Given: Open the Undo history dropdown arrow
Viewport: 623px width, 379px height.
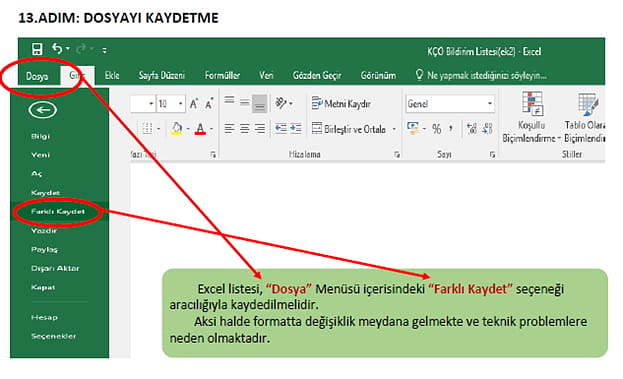Looking at the screenshot, I should (x=68, y=49).
